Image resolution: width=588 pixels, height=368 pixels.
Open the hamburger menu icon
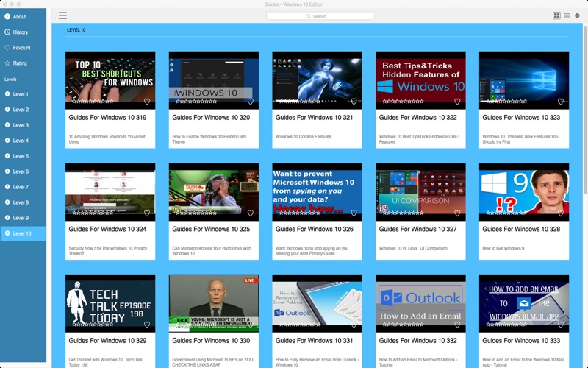pyautogui.click(x=62, y=15)
